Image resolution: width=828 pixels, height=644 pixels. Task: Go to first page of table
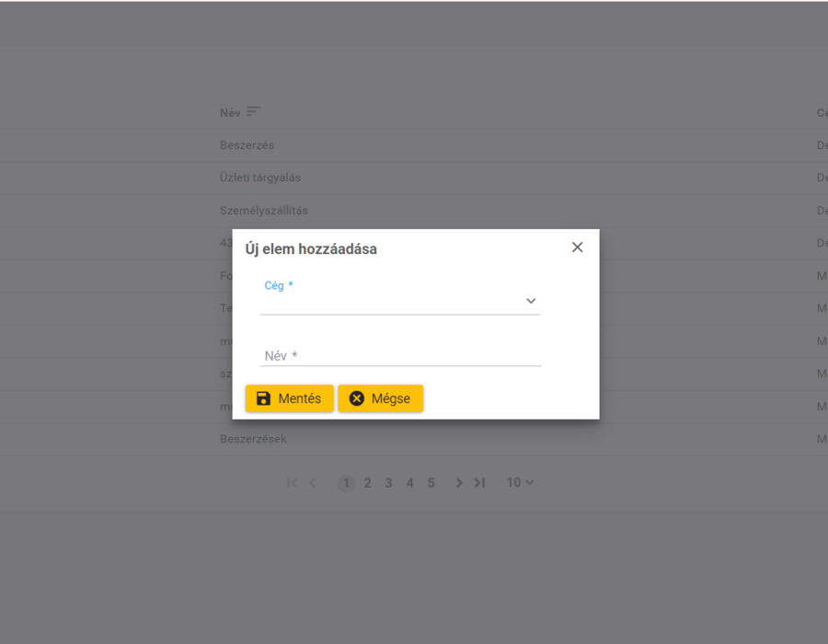pyautogui.click(x=292, y=483)
